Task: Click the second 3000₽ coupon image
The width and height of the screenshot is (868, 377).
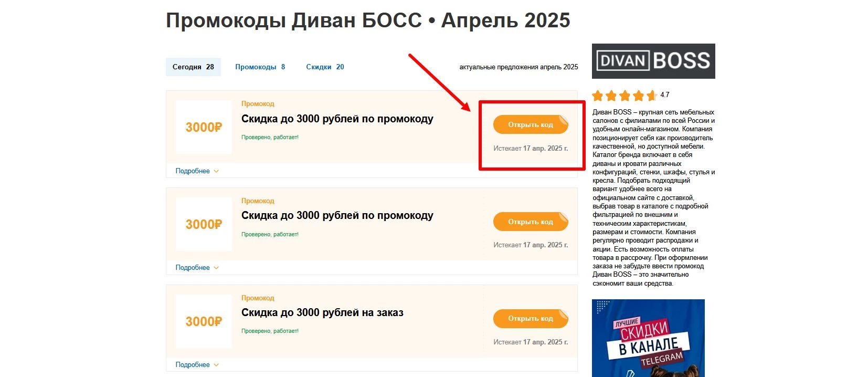Action: [x=204, y=224]
